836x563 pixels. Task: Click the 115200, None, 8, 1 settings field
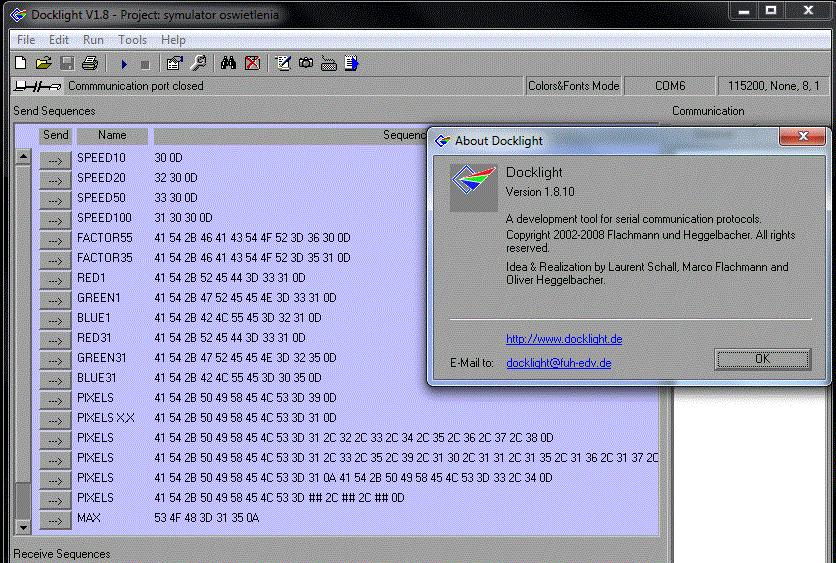point(773,86)
